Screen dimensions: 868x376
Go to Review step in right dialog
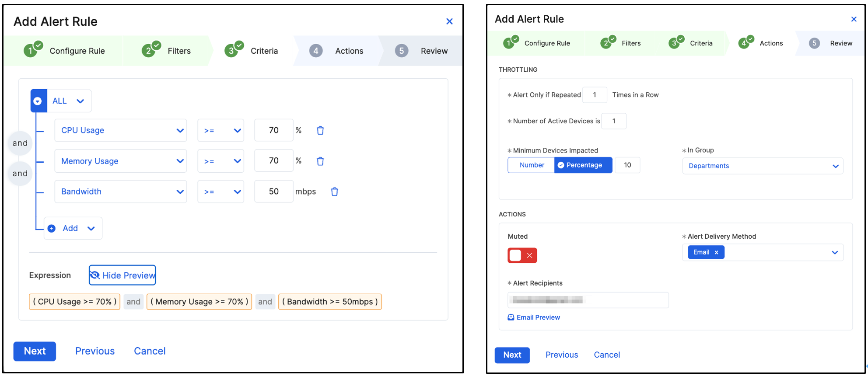click(830, 43)
